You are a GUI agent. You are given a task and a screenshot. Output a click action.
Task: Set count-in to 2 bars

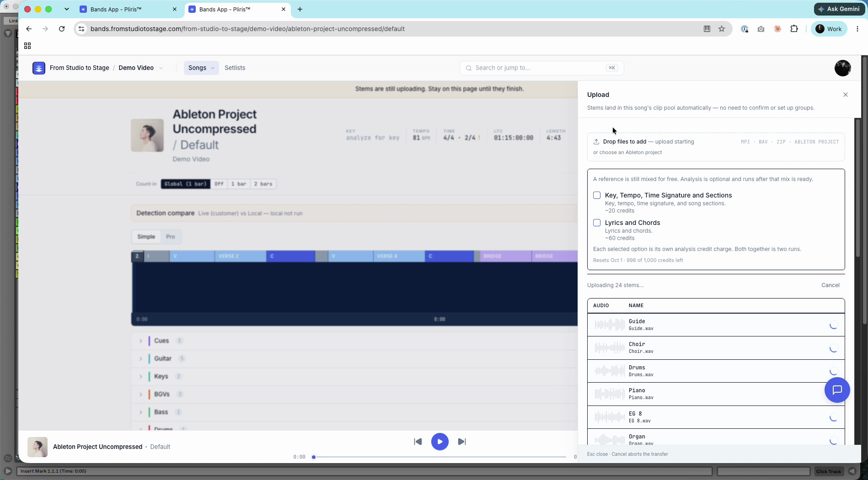(263, 184)
